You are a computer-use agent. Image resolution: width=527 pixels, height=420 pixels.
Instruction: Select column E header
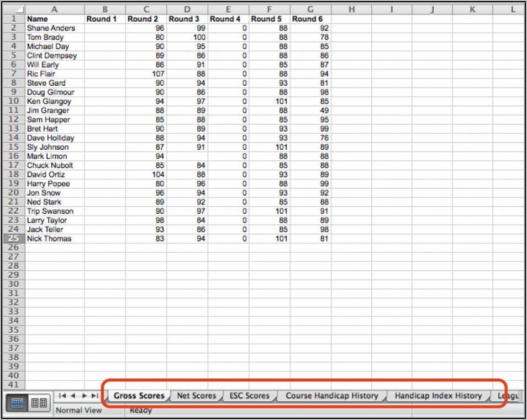click(228, 9)
